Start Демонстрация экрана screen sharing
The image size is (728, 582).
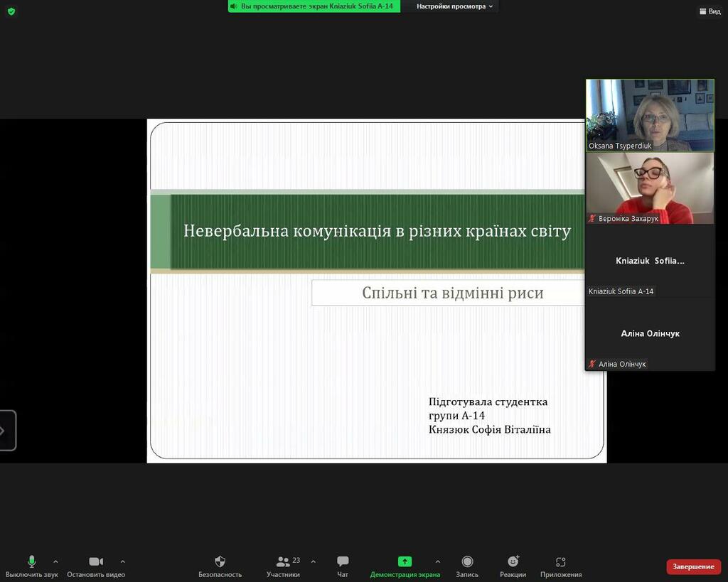pyautogui.click(x=405, y=566)
